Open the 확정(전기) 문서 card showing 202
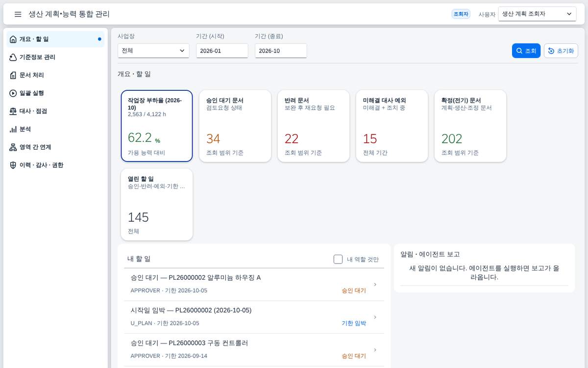The width and height of the screenshot is (588, 368). [470, 126]
